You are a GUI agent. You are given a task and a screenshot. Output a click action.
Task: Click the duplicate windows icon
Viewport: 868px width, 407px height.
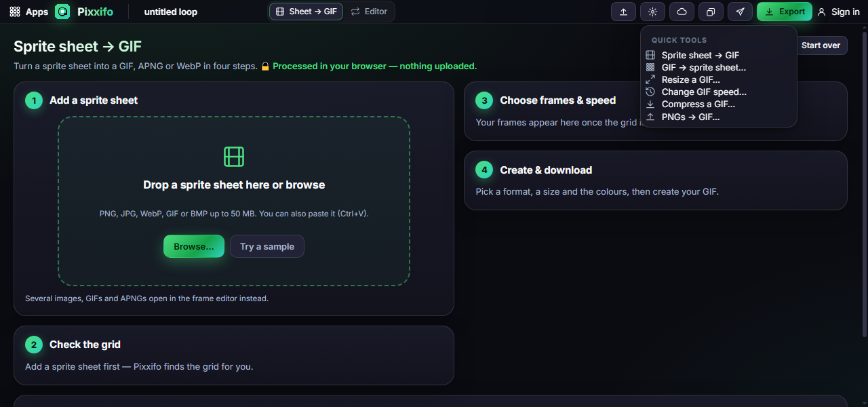(x=711, y=12)
